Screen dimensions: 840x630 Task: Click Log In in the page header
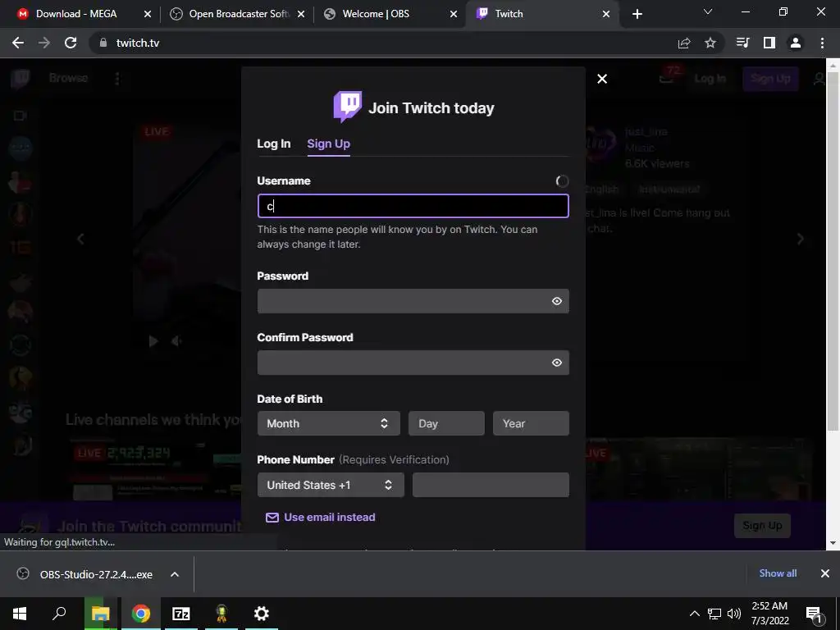[710, 79]
